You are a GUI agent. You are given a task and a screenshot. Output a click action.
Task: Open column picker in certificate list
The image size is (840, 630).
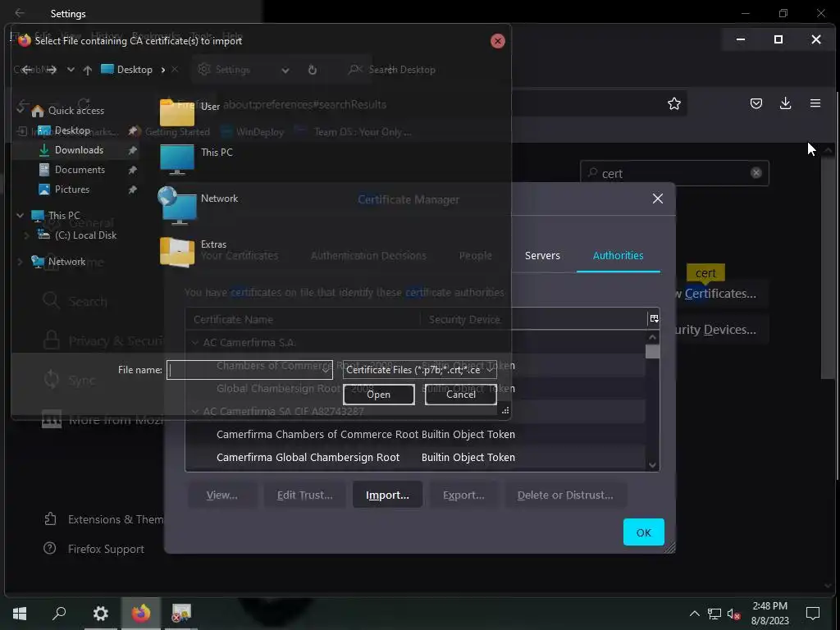(654, 319)
